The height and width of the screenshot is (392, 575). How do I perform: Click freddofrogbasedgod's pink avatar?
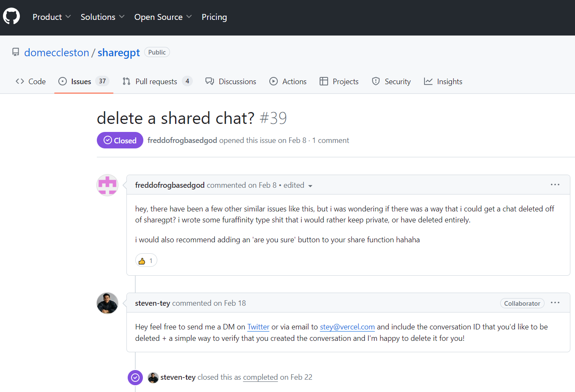click(x=107, y=185)
